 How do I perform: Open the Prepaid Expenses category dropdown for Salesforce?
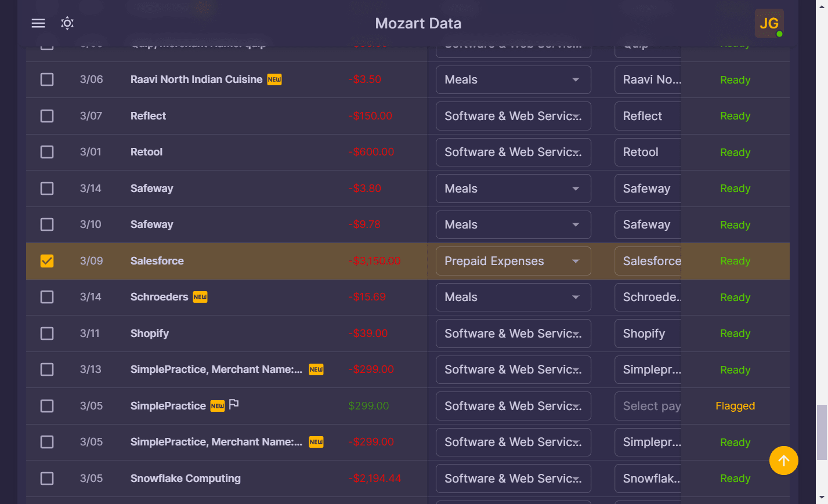[x=513, y=261]
